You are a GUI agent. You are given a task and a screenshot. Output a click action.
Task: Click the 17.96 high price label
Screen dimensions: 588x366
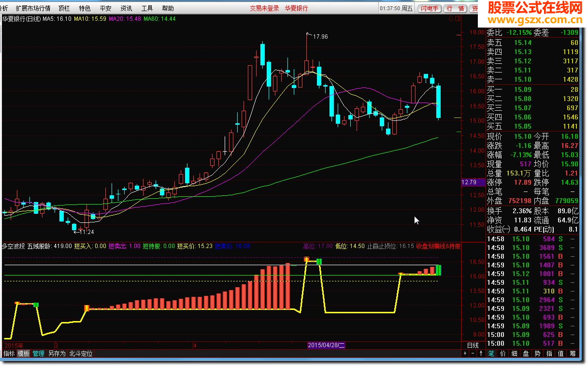pyautogui.click(x=320, y=37)
